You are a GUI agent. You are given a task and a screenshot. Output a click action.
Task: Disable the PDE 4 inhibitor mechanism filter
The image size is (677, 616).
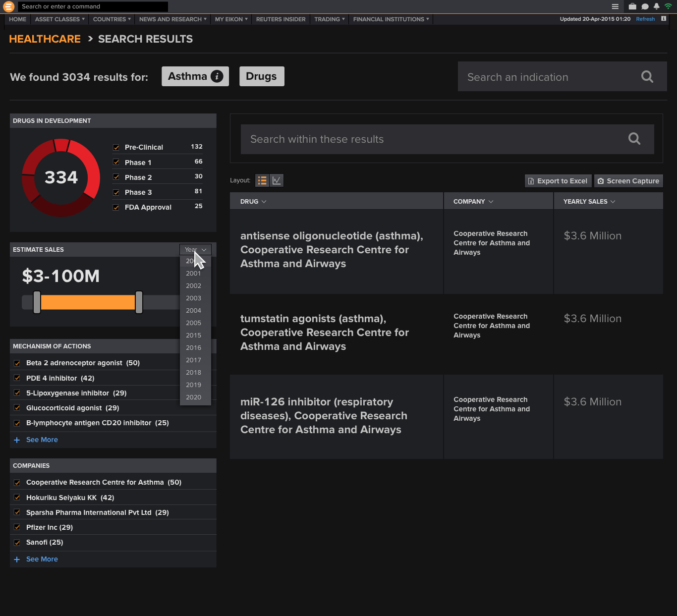17,378
